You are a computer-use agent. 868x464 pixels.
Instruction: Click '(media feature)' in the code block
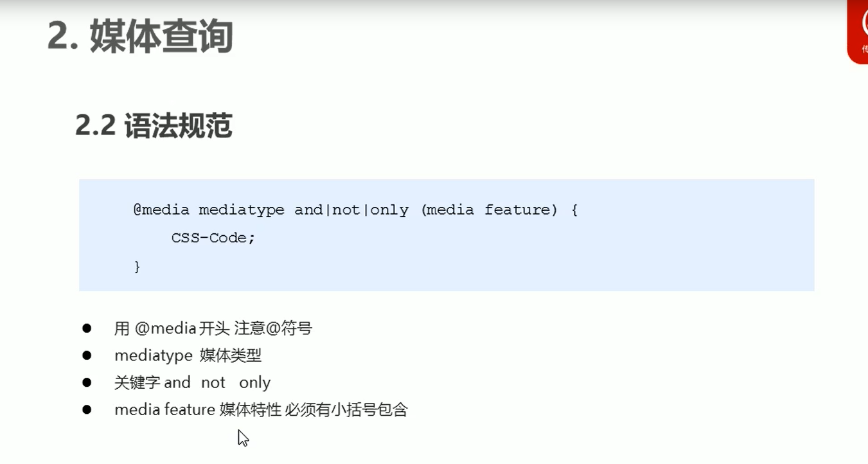point(490,210)
